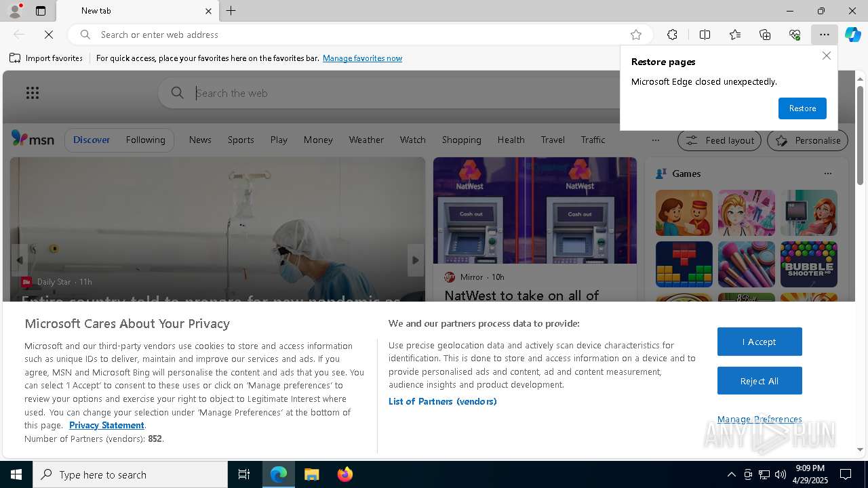Close the Restore pages popup

click(826, 56)
